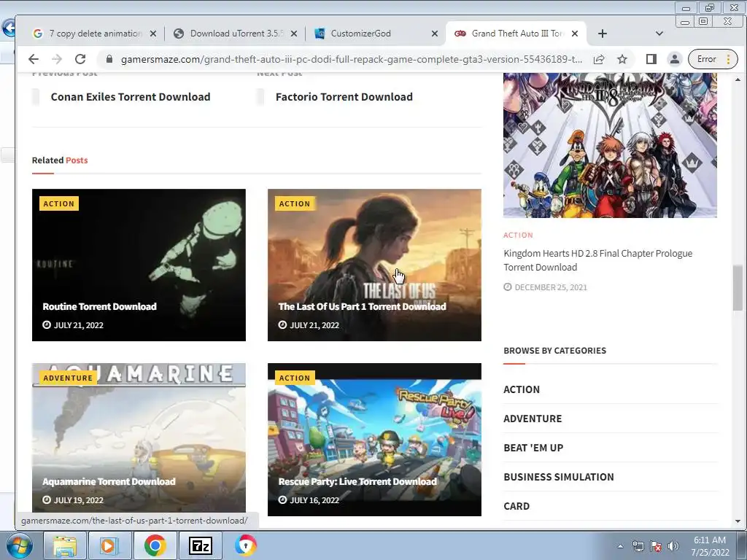This screenshot has height=560, width=747.
Task: Share this page using the share icon
Action: 599,59
